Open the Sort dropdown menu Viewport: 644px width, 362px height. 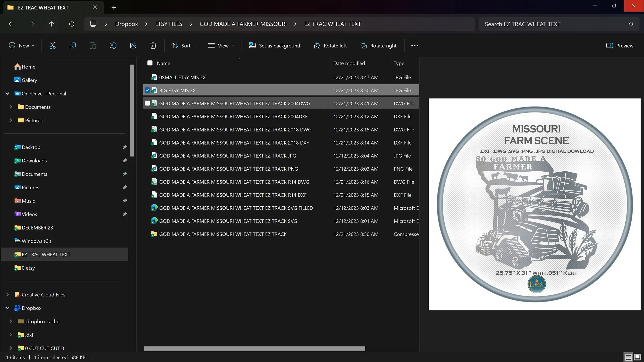(183, 46)
